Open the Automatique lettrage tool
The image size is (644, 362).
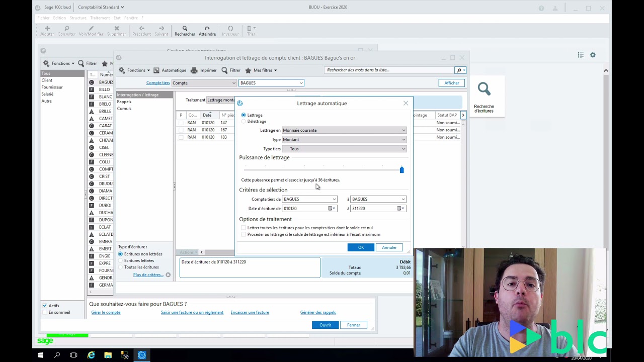170,70
